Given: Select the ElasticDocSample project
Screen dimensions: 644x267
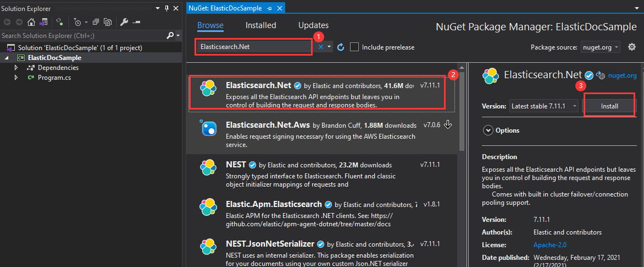Looking at the screenshot, I should (x=54, y=58).
